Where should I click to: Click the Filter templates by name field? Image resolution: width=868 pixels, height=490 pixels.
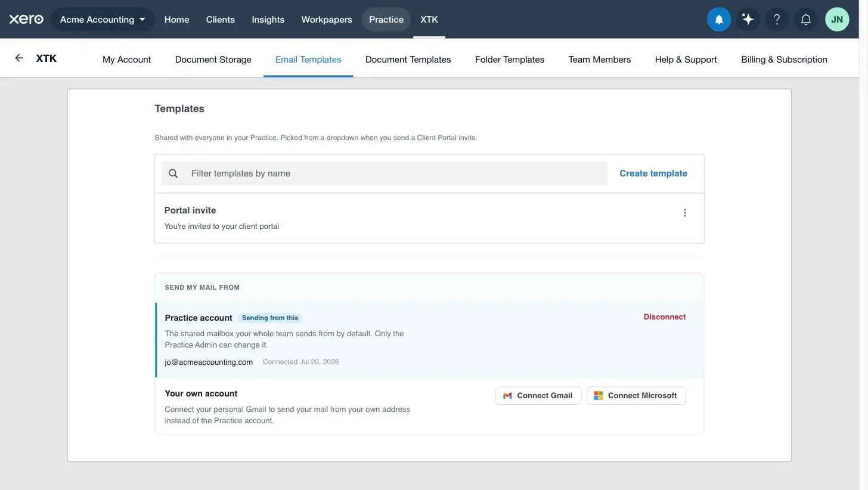point(385,173)
